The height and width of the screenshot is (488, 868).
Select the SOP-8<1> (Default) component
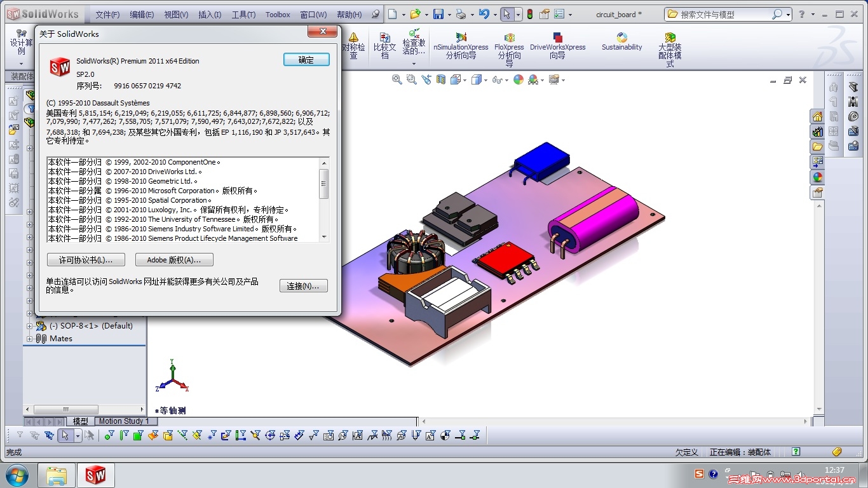[x=91, y=326]
